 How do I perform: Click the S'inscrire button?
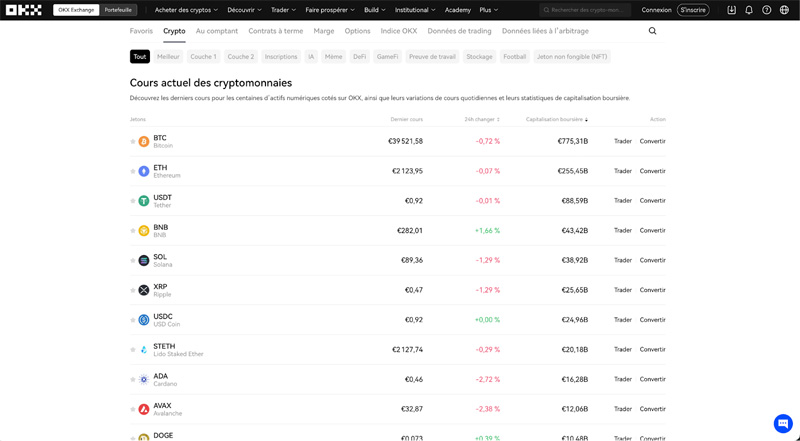click(693, 10)
